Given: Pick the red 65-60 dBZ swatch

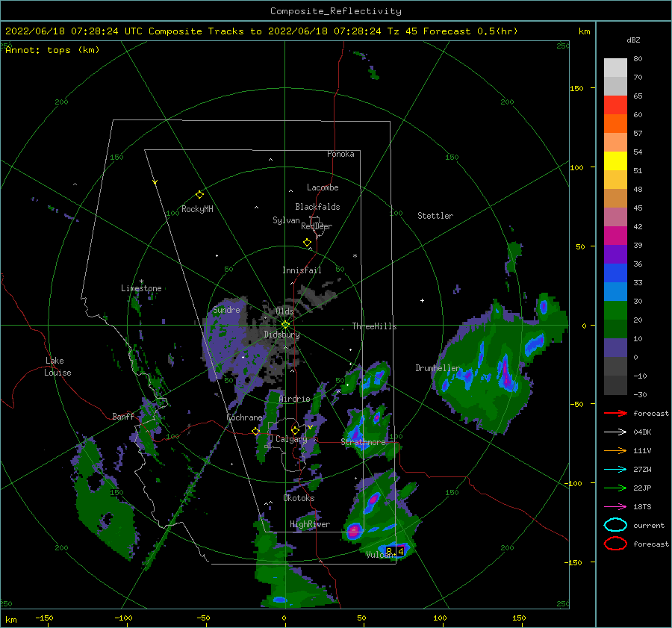Looking at the screenshot, I should coord(615,105).
